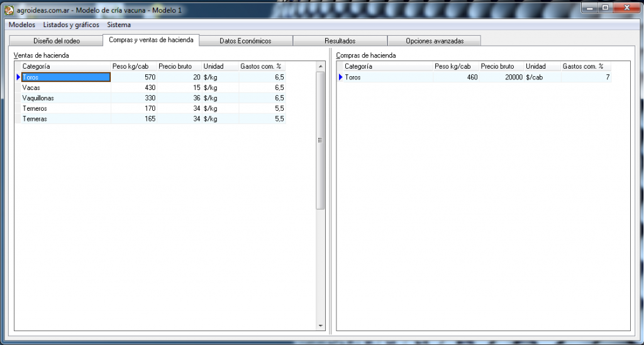Click the price 15 cell for Vacas
644x345 pixels.
179,88
